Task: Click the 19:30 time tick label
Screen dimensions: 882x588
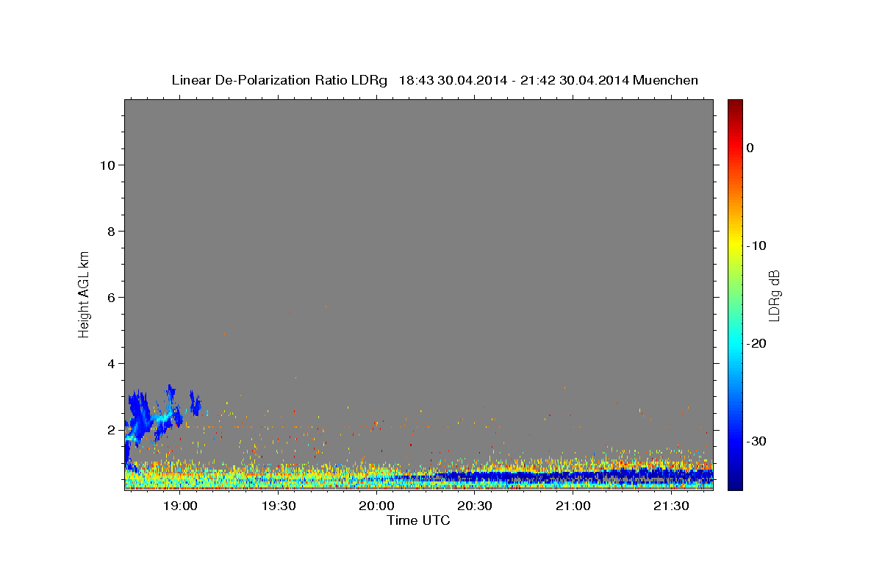Action: pos(278,506)
